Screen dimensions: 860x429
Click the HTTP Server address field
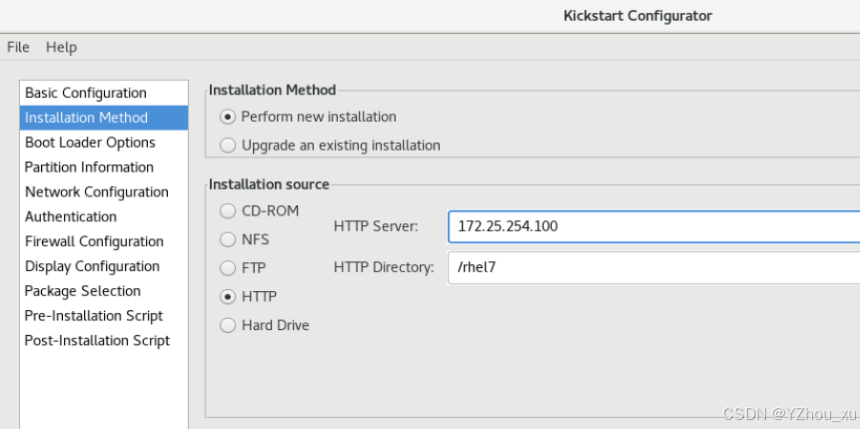(x=652, y=226)
